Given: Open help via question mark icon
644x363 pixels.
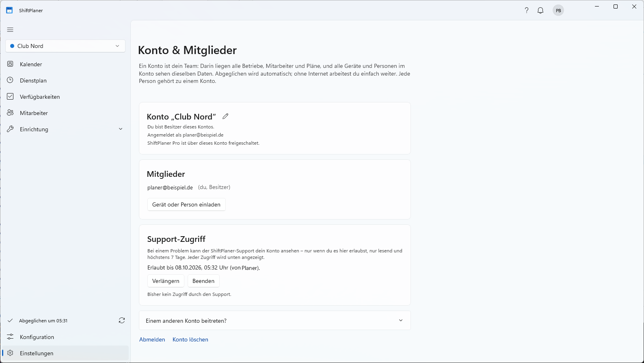Looking at the screenshot, I should pyautogui.click(x=527, y=11).
